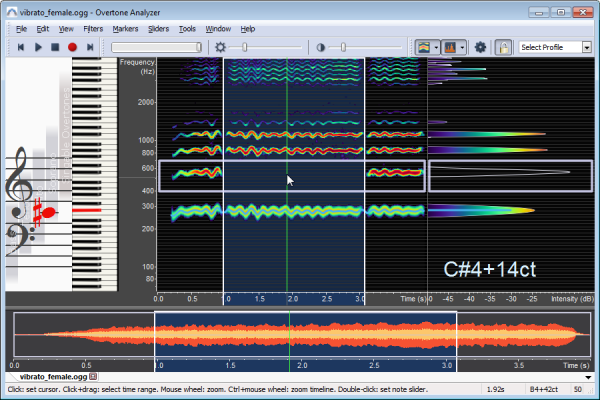Open the Markers menu

(125, 29)
